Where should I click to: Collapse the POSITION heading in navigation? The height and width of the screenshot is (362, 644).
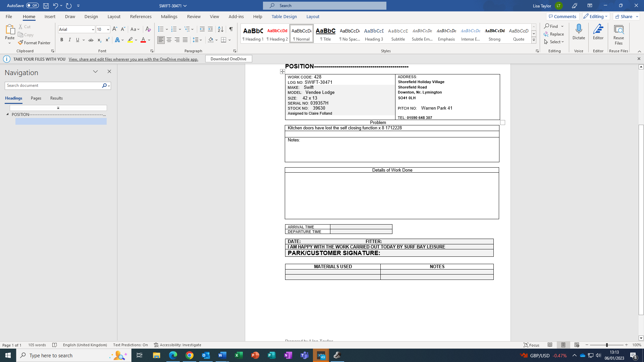coord(7,114)
